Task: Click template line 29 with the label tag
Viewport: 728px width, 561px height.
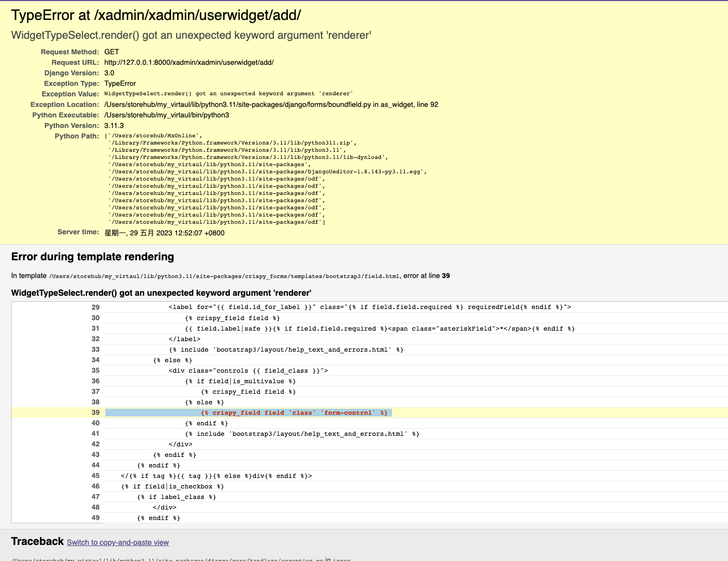Action: (x=370, y=307)
